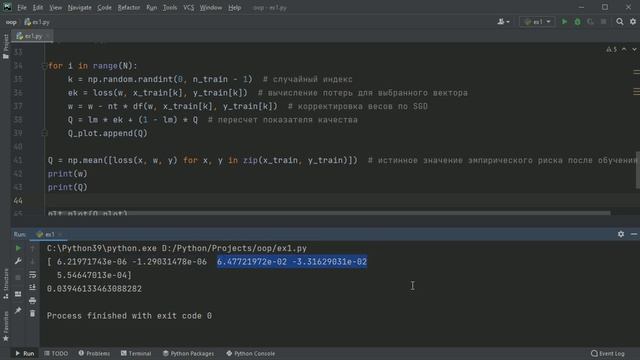
Task: Pin the Run tab with the pin icon
Action: click(18, 311)
